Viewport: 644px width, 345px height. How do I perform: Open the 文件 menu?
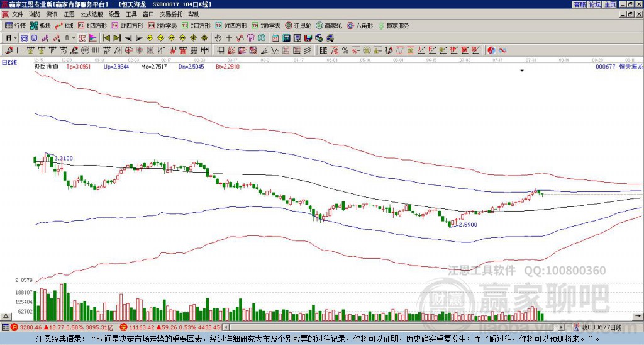[x=18, y=14]
